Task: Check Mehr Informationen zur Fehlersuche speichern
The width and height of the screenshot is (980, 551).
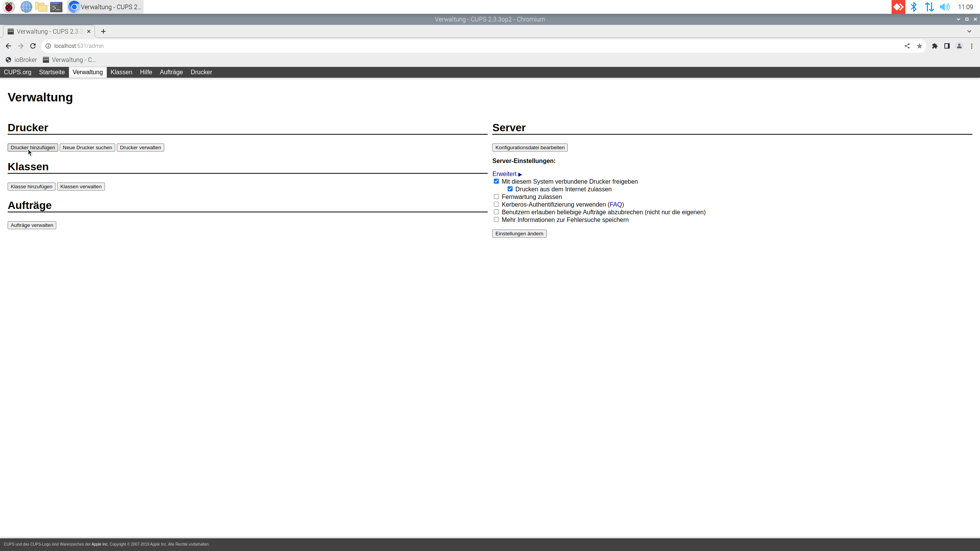Action: [x=496, y=220]
